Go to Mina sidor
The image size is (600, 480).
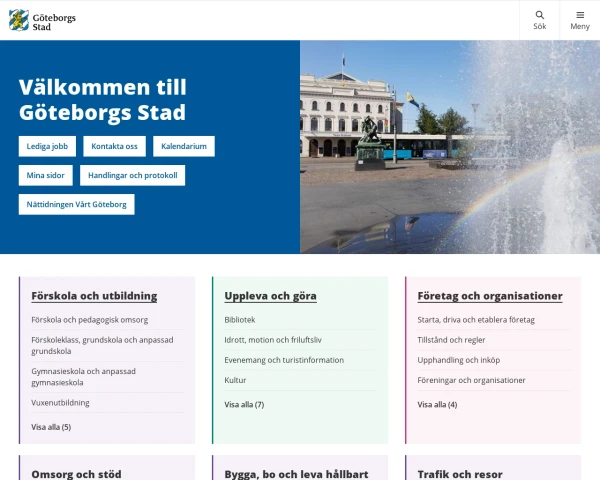tap(46, 175)
